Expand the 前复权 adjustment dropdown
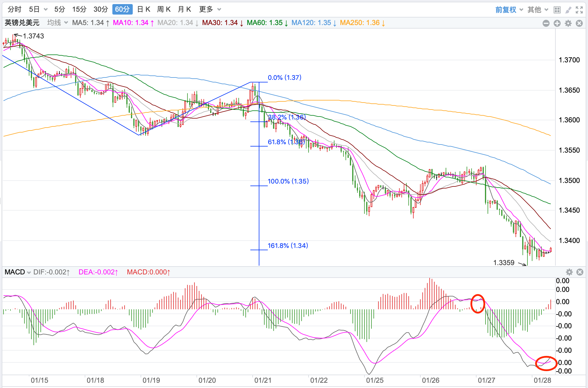This screenshot has height=388, width=588. (509, 10)
